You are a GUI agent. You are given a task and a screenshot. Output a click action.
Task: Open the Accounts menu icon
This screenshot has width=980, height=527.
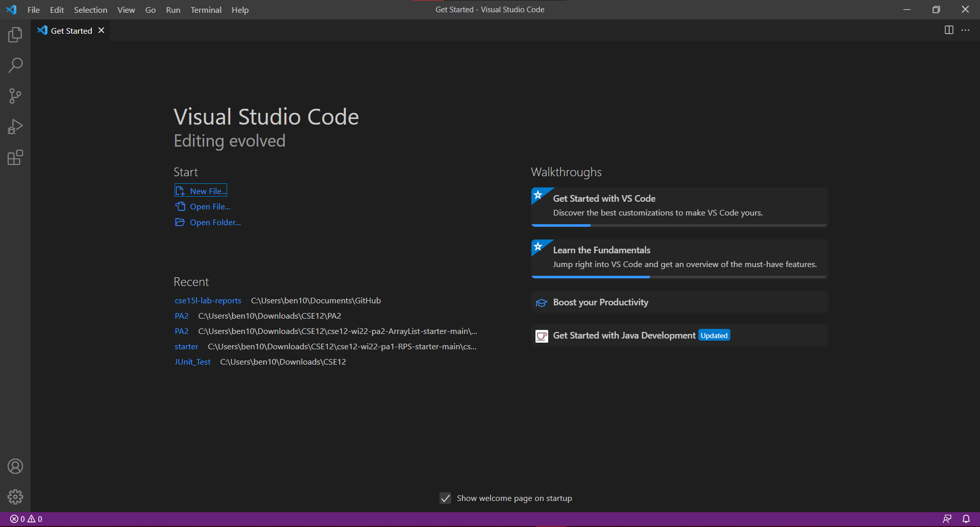coord(15,466)
